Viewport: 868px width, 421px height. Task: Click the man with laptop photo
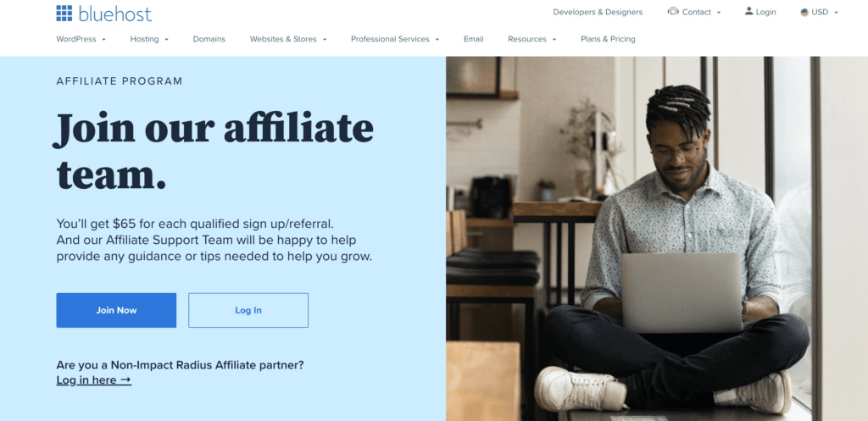coord(657,238)
